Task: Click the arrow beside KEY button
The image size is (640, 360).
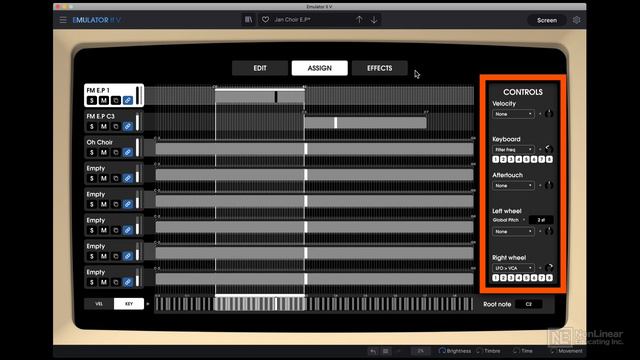Action: point(148,304)
